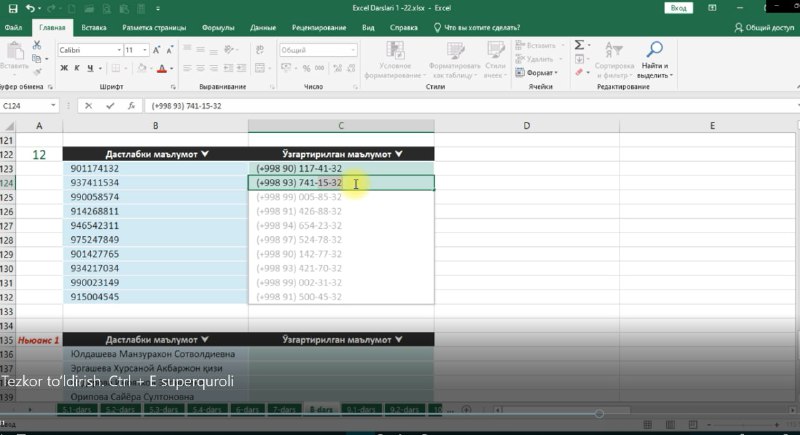
Task: Open the number format 'Общий' dropdown
Action: pyautogui.click(x=353, y=50)
